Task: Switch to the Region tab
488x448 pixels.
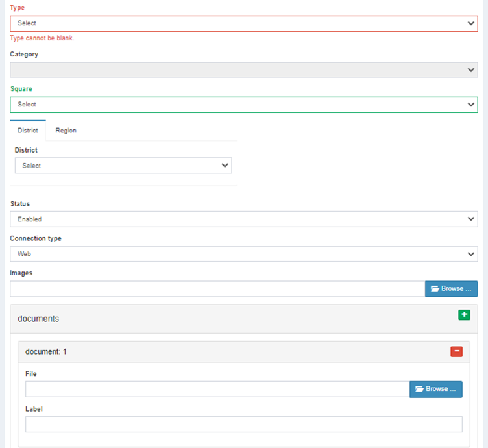Action: 66,131
